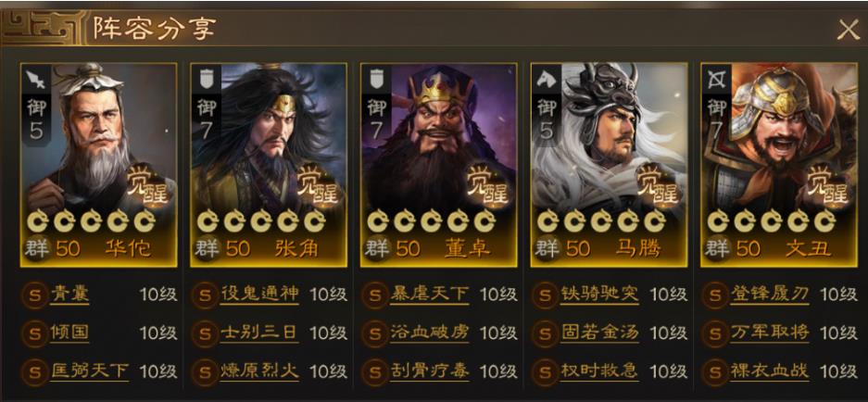Click the 群 faction badge on 董卓 card
Screen dimensions: 868x402
374,248
